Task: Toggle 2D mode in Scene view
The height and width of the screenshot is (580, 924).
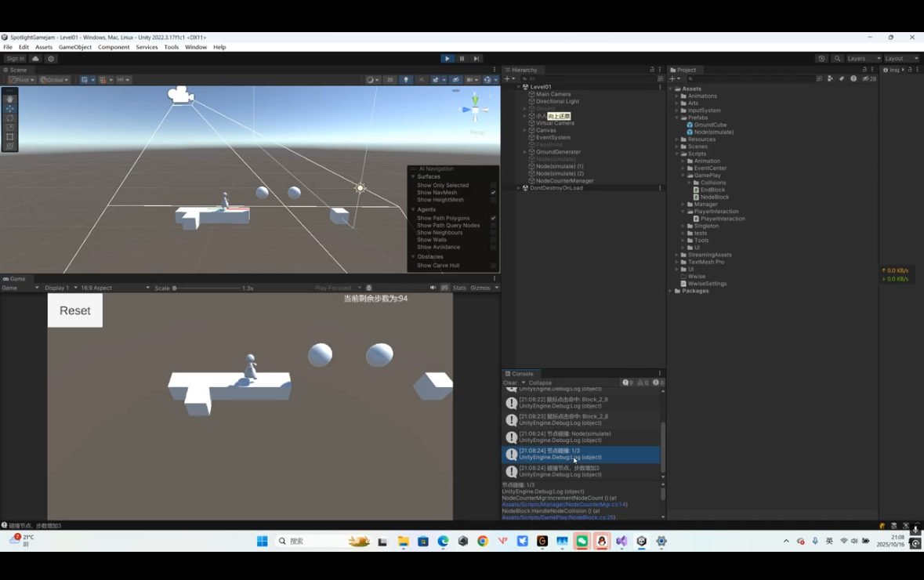Action: coord(390,80)
